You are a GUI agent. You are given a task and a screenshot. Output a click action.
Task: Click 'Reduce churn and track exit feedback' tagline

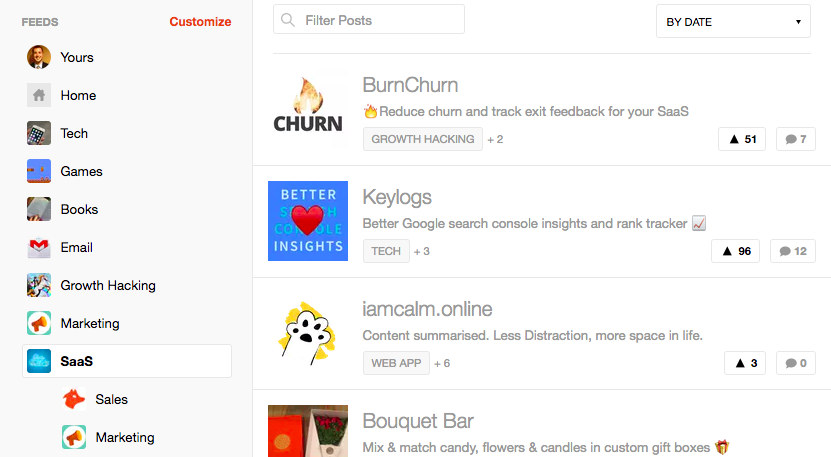[526, 111]
